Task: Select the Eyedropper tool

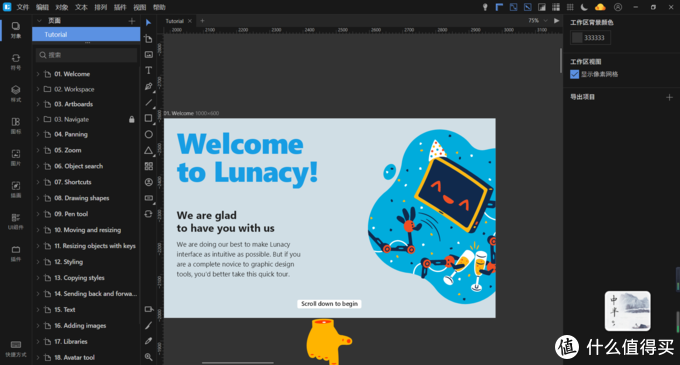Action: 148,341
